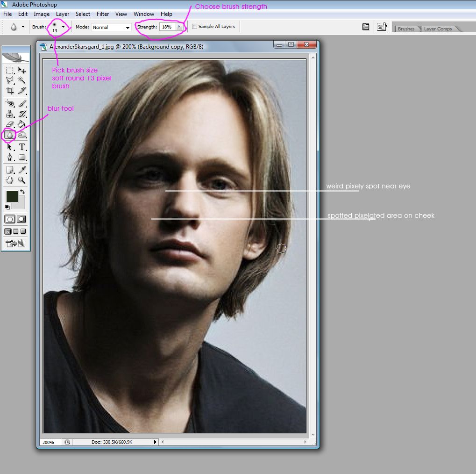Show the Layer Comps palette tab
476x474 pixels.
point(438,28)
